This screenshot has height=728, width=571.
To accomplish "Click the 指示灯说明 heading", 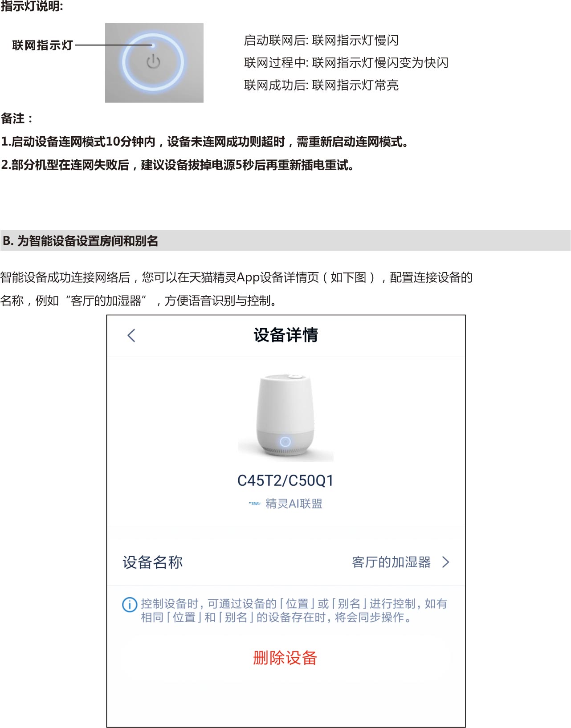I will [x=32, y=6].
